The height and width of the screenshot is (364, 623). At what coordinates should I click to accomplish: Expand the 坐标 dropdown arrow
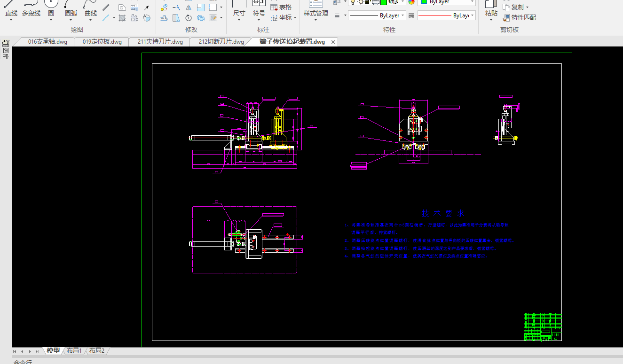click(295, 18)
